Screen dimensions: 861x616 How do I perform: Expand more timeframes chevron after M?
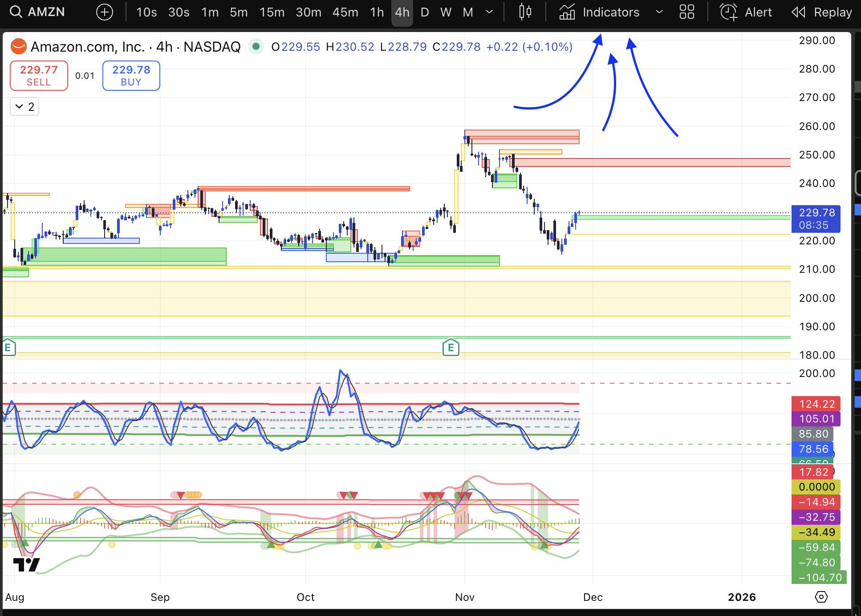pos(489,12)
